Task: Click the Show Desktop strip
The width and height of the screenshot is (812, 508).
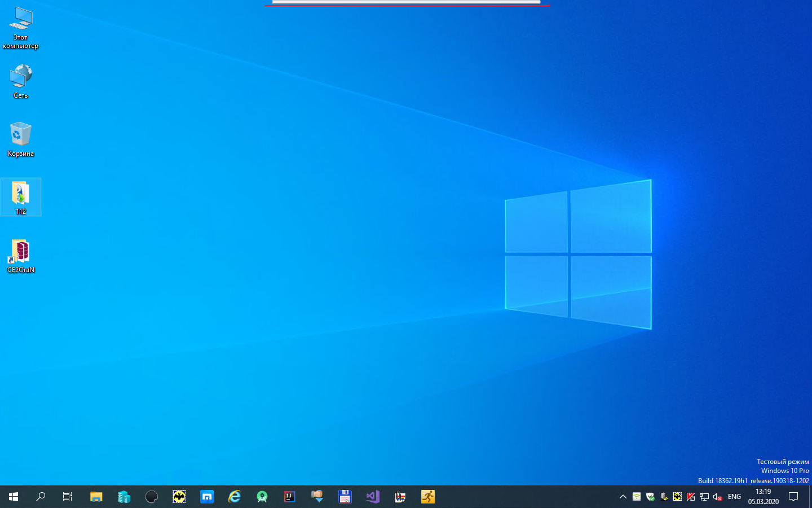Action: [810, 497]
